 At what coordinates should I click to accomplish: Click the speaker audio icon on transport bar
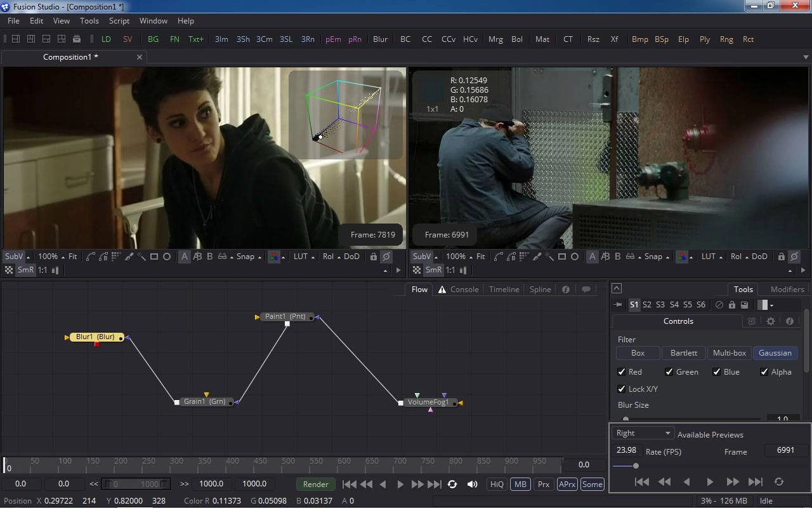coord(472,484)
